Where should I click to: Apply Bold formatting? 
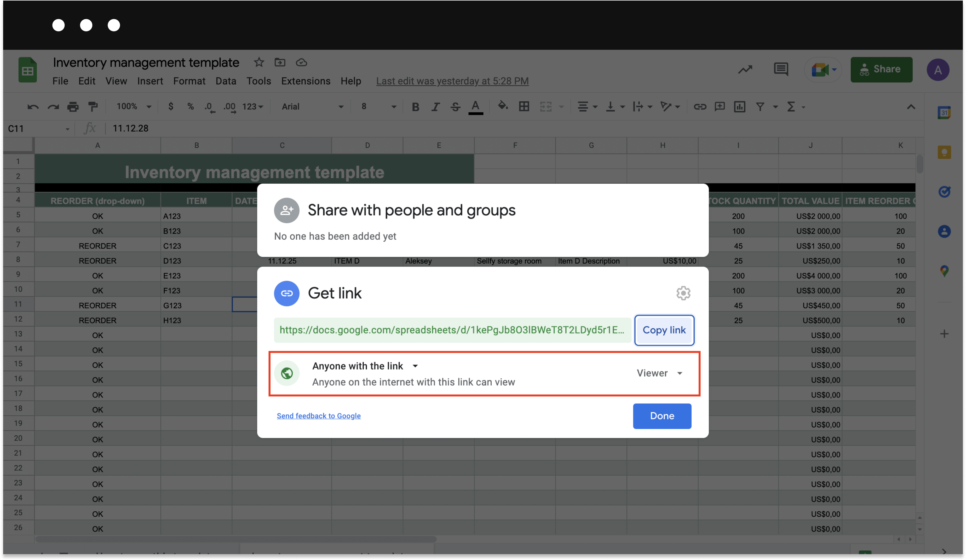pyautogui.click(x=416, y=107)
